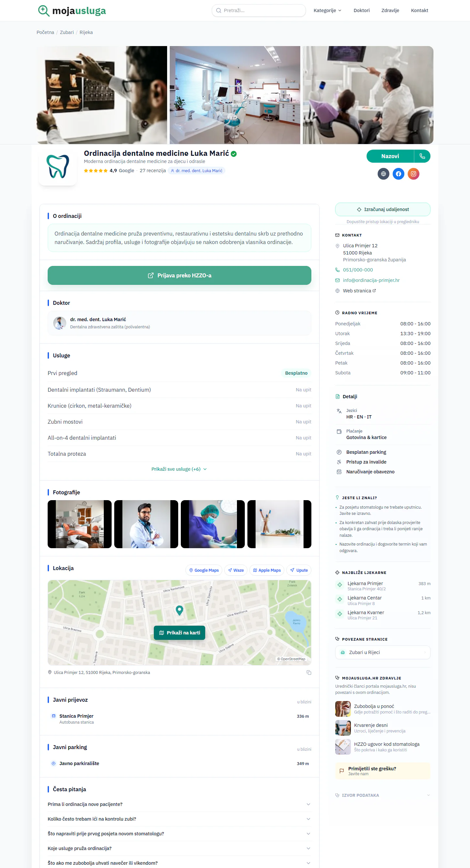
Task: Click the Upute directions button
Action: pos(299,570)
